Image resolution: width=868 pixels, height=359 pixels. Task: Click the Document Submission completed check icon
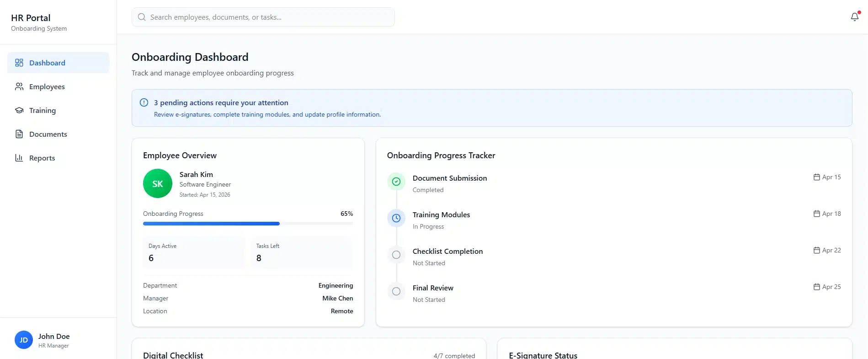(396, 182)
